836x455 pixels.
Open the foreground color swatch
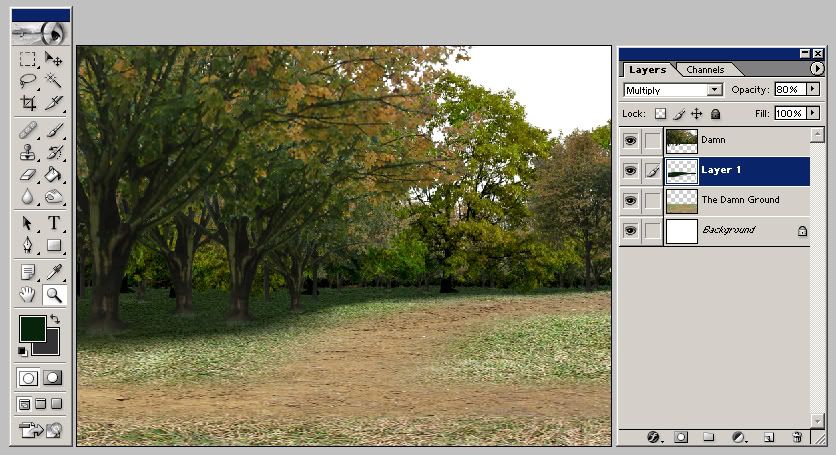pos(32,328)
